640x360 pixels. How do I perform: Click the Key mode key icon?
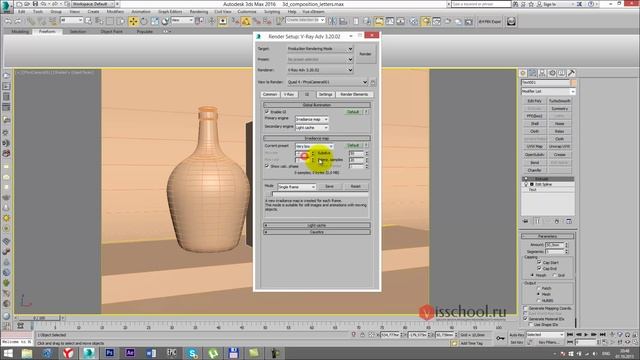tap(500, 338)
